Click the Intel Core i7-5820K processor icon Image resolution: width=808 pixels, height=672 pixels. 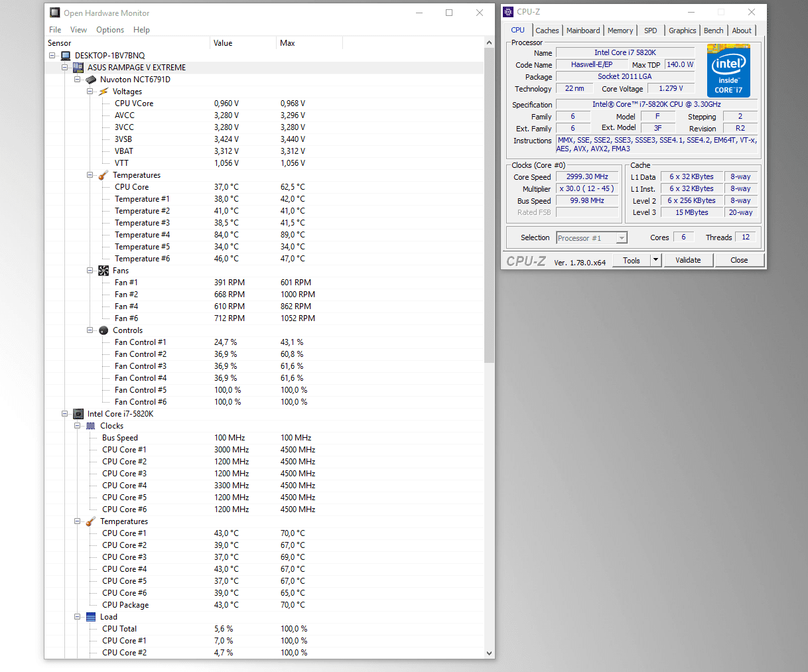point(78,414)
